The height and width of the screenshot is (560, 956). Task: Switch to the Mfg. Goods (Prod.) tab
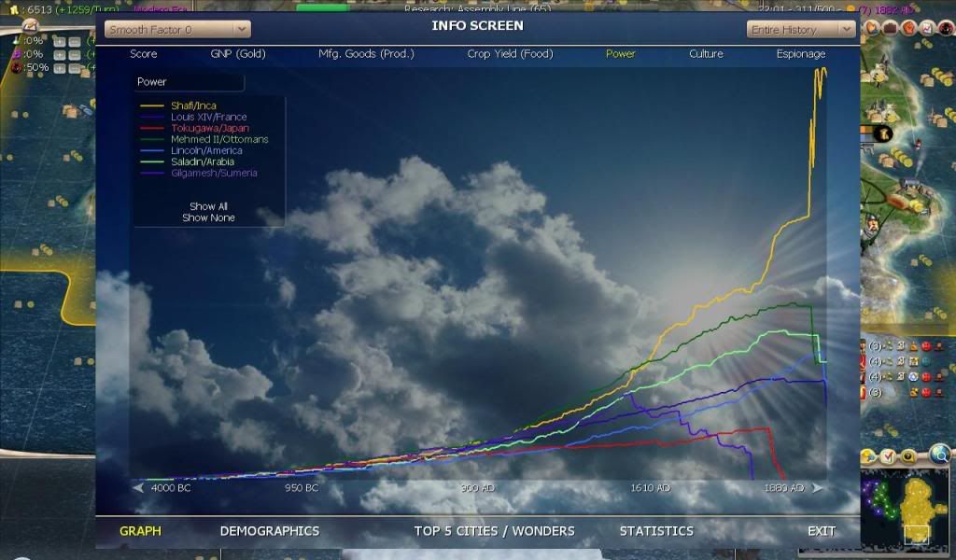point(366,53)
